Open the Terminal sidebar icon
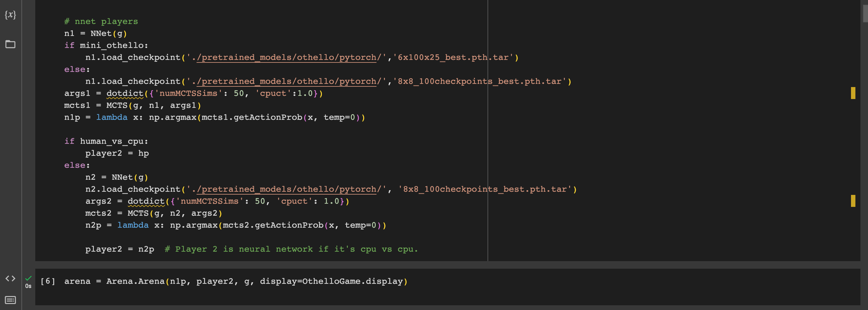This screenshot has height=310, width=868. click(x=10, y=300)
